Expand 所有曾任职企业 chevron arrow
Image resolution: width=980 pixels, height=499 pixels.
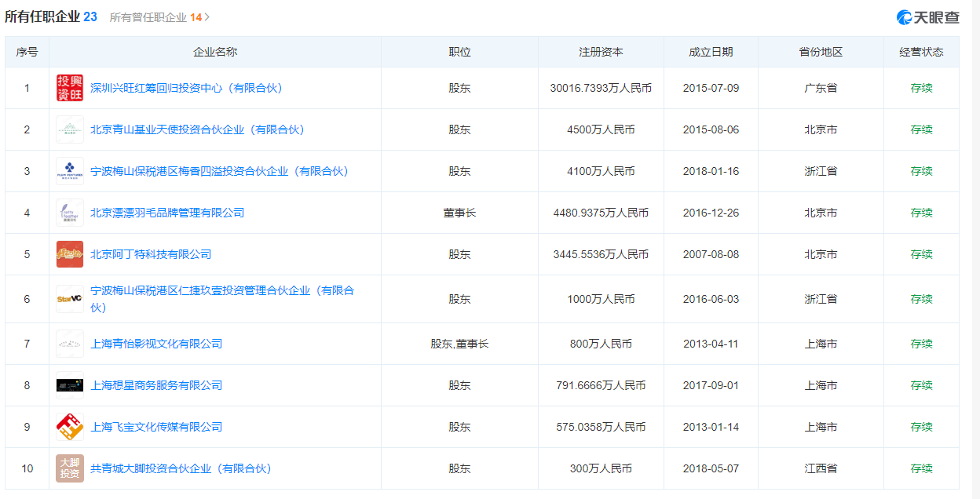pos(207,17)
